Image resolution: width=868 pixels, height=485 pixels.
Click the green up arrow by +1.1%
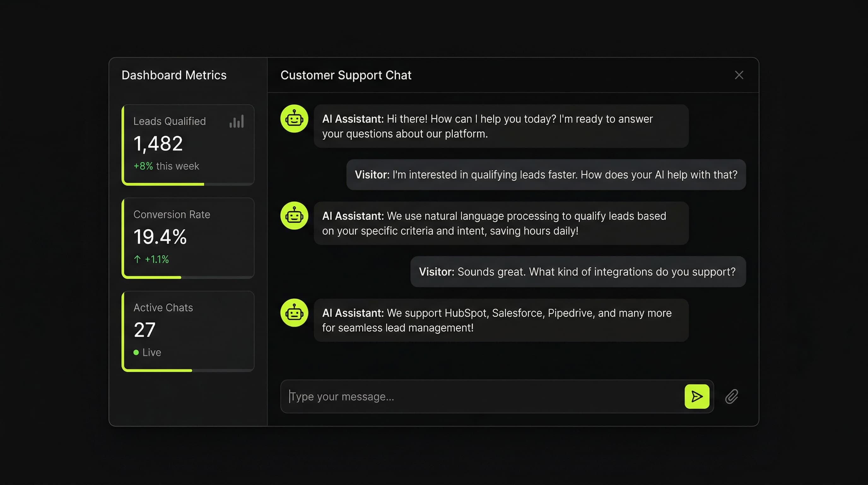[137, 259]
